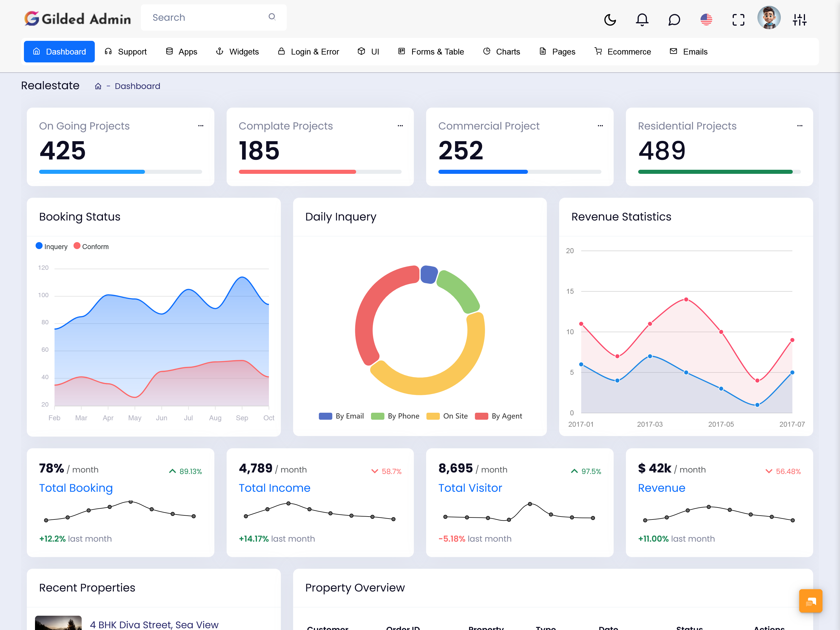
Task: Click the "-5.18%" last month text
Action: coord(452,539)
